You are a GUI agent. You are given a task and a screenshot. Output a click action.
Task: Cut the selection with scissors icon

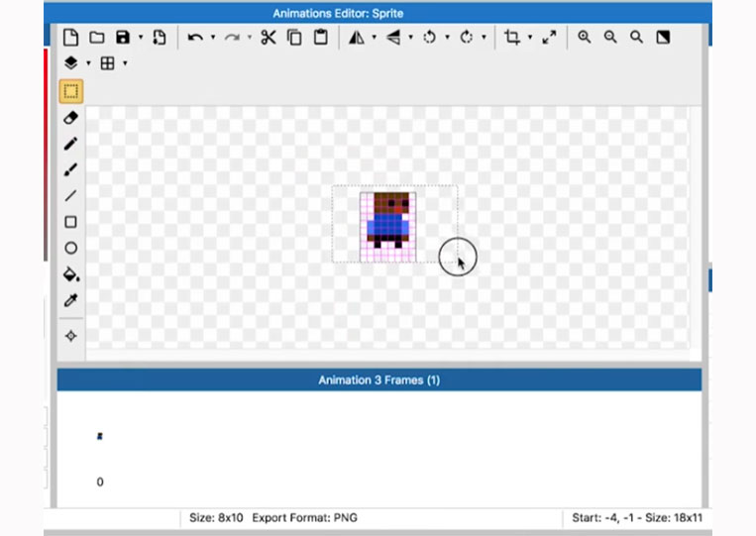pos(269,37)
